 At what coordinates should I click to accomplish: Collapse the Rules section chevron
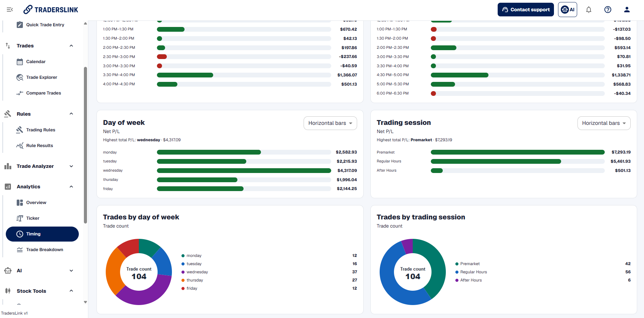[x=71, y=114]
